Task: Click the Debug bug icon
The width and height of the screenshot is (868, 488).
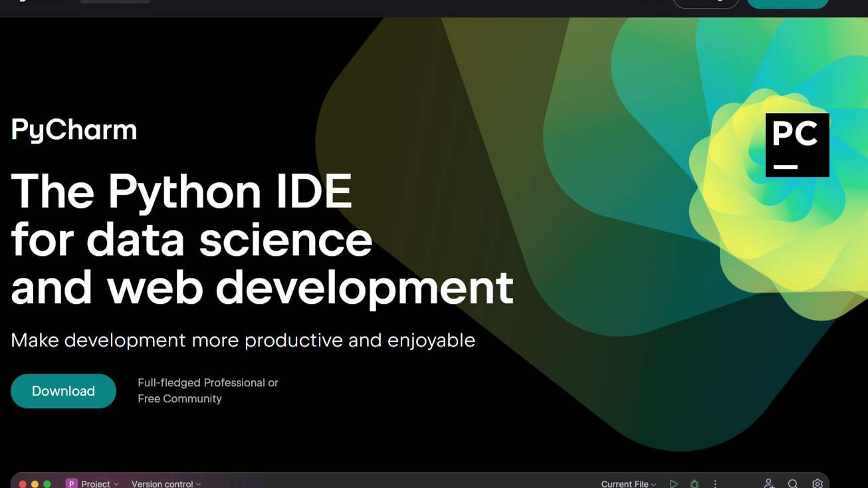Action: click(695, 484)
